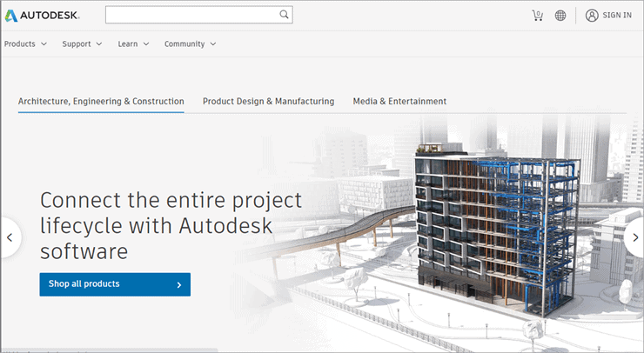Expand the Products menu
Image resolution: width=644 pixels, height=353 pixels.
(x=25, y=44)
